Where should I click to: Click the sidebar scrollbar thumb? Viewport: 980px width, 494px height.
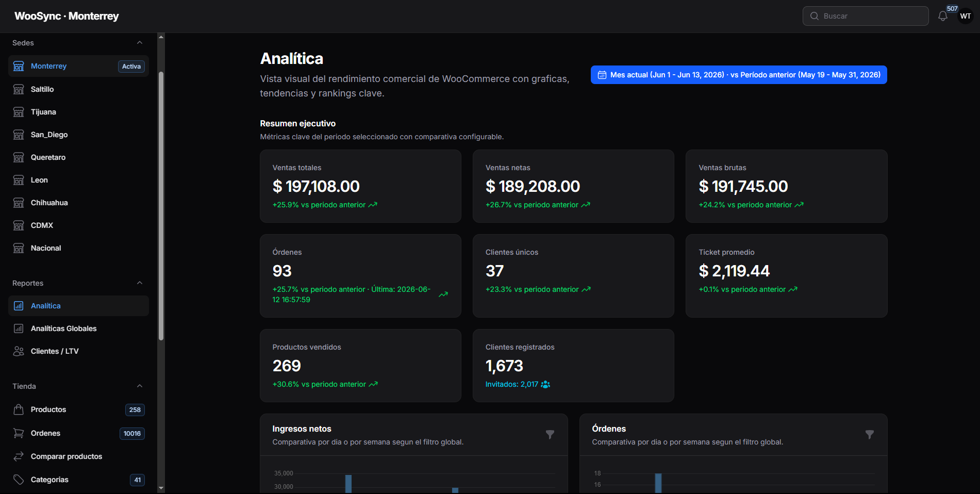161,206
